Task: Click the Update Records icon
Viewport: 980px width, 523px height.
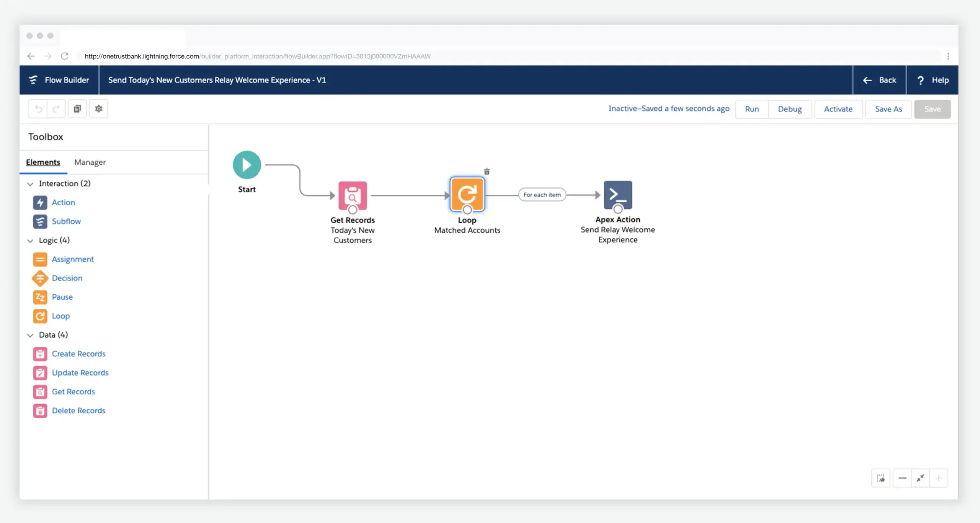Action: point(40,373)
